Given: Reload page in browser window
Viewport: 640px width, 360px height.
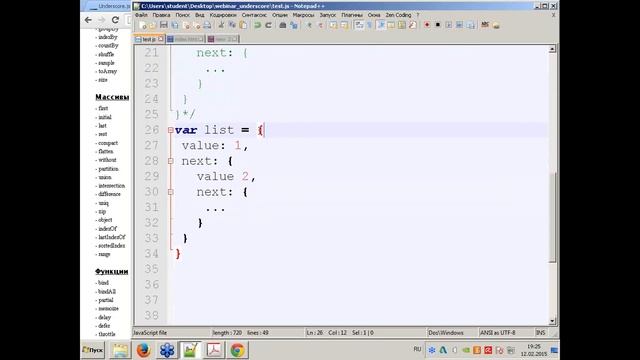Looking at the screenshot, I should coord(115,20).
